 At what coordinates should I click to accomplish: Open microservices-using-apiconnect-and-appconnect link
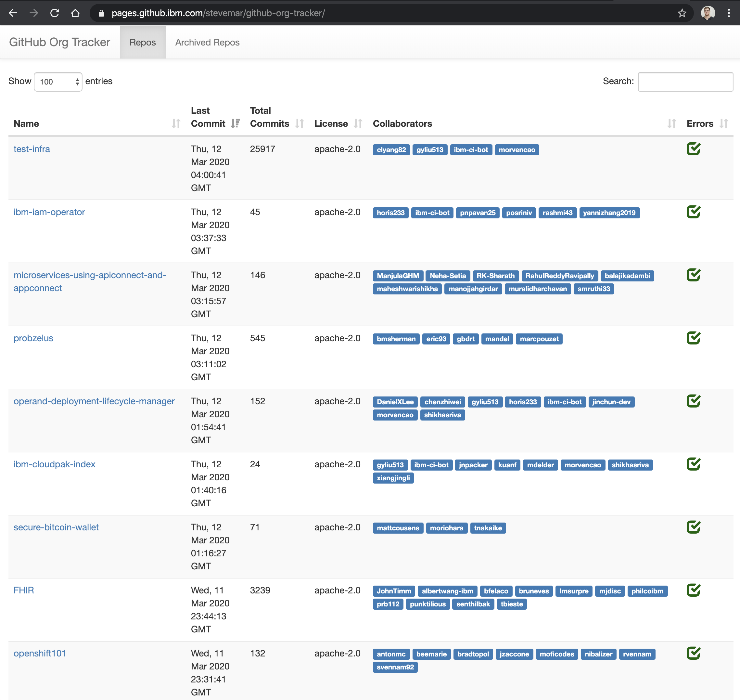click(90, 281)
